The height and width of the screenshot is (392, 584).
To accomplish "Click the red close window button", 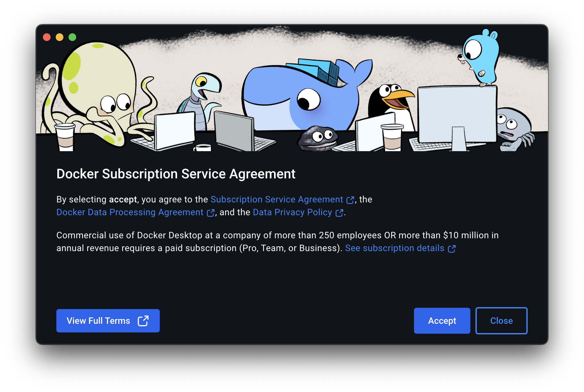I will tap(47, 37).
